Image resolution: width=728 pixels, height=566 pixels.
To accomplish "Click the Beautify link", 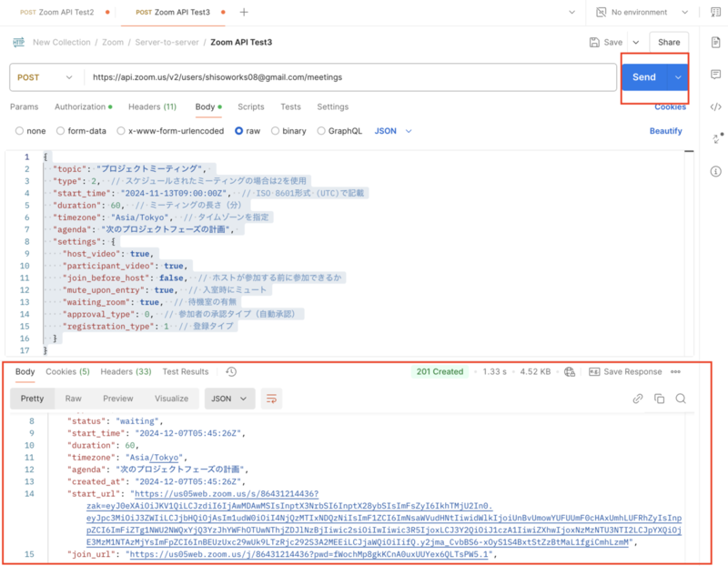I will pos(665,131).
